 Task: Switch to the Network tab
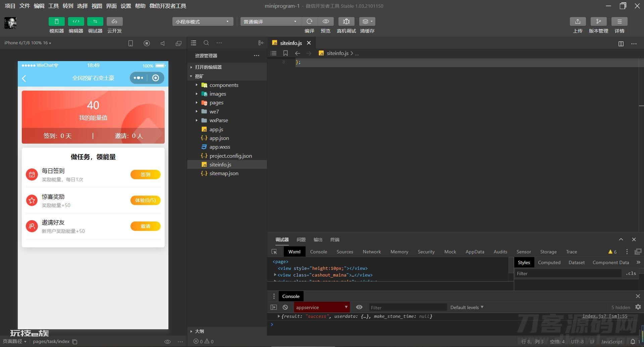tap(372, 252)
